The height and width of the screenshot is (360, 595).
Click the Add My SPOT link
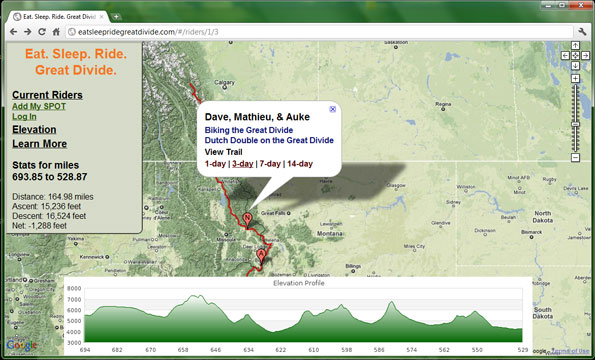[39, 107]
